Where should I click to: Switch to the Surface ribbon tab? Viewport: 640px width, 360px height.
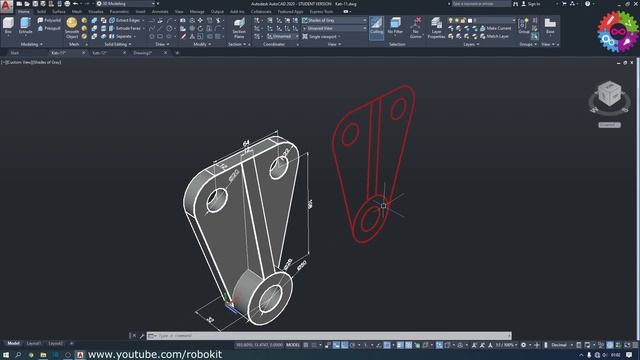coord(59,12)
